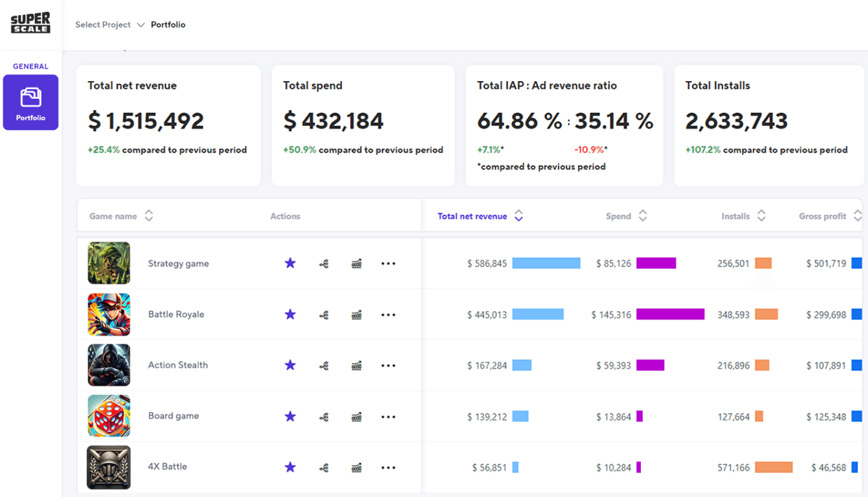The width and height of the screenshot is (868, 497).
Task: Click 4X Battle orange installs bar
Action: (774, 467)
